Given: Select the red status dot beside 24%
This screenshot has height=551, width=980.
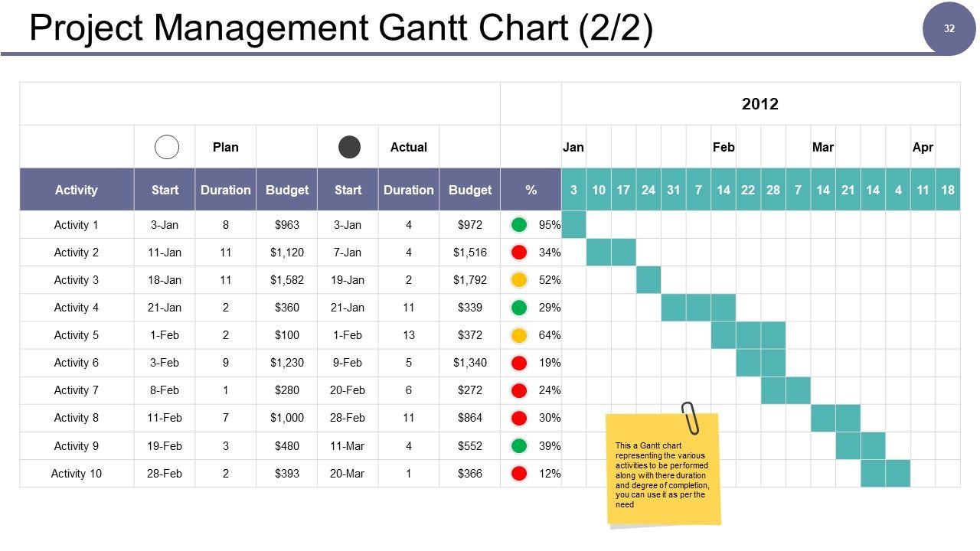Looking at the screenshot, I should [519, 390].
